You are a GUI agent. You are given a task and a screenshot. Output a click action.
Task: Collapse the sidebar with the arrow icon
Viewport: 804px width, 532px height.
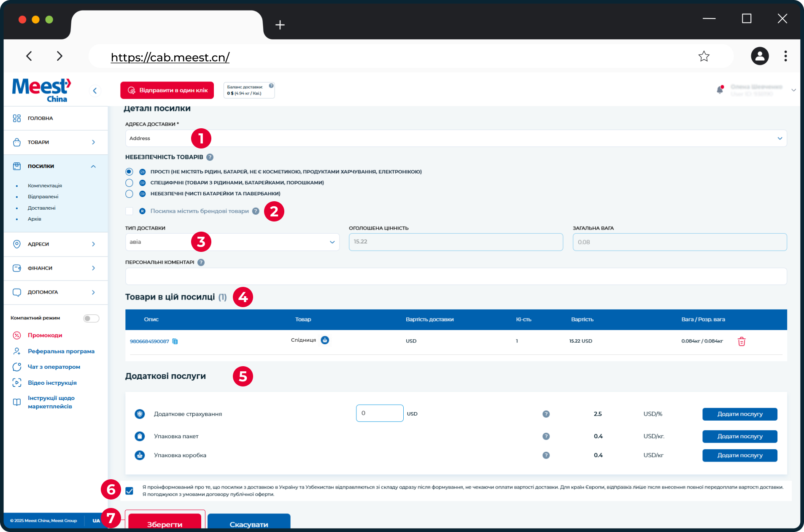[94, 91]
